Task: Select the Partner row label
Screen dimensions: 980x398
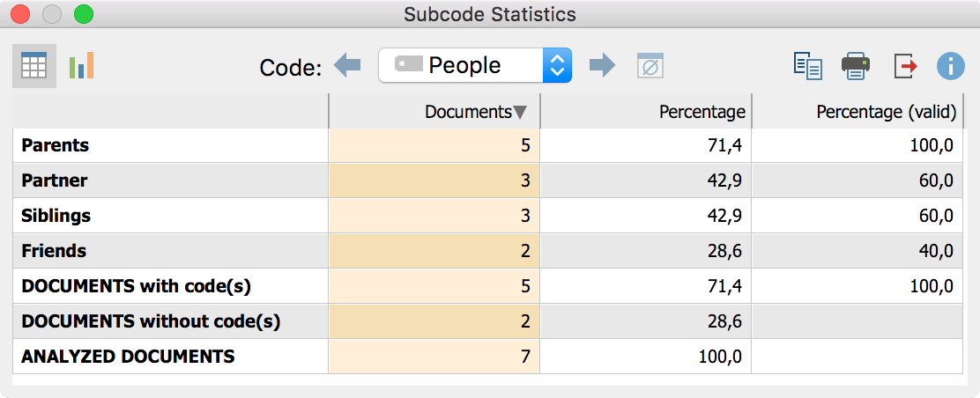Action: coord(55,181)
